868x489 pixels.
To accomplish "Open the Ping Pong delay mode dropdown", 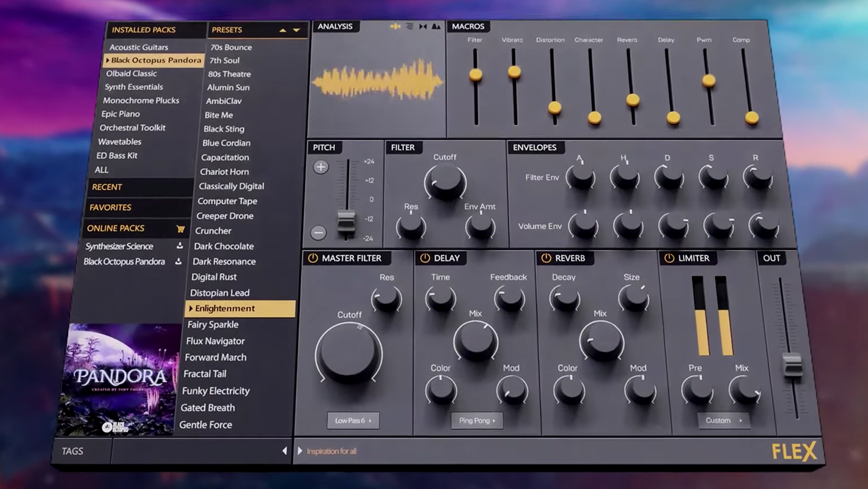I will tap(477, 421).
